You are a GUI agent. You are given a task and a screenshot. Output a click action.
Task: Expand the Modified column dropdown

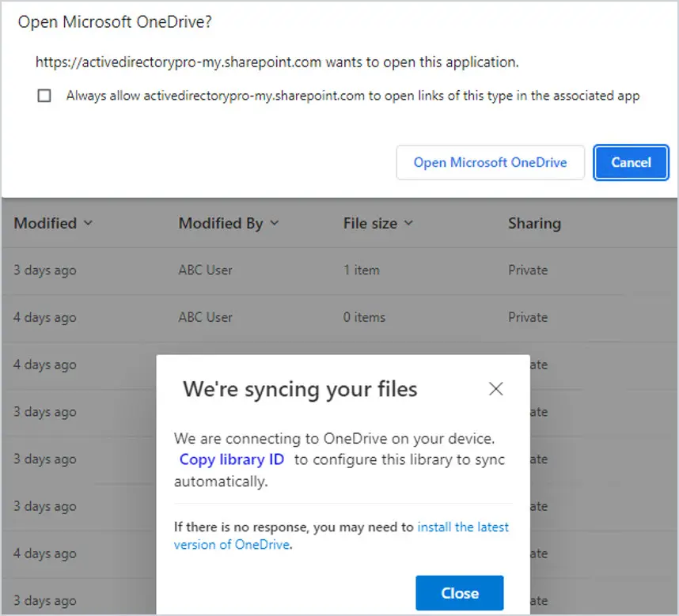click(89, 223)
